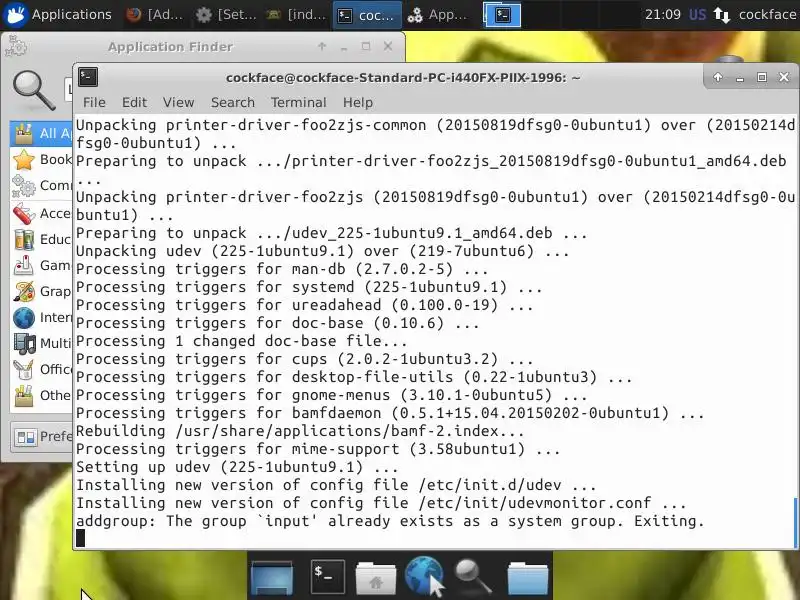Image resolution: width=800 pixels, height=600 pixels.
Task: Click the 'Processing triggers for mime-support' line
Action: coord(318,449)
